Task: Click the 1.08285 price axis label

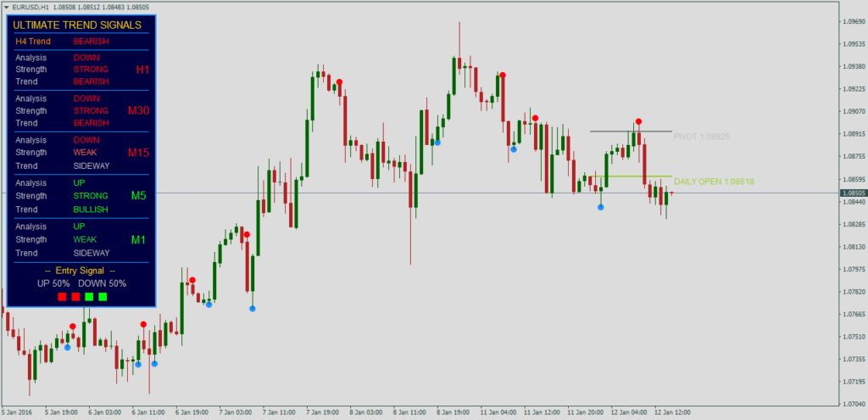Action: point(854,224)
